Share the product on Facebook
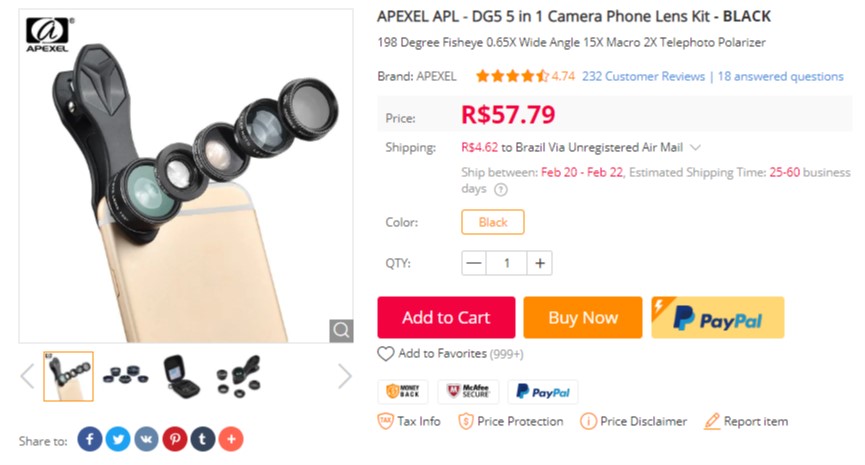The height and width of the screenshot is (465, 865). click(x=90, y=439)
